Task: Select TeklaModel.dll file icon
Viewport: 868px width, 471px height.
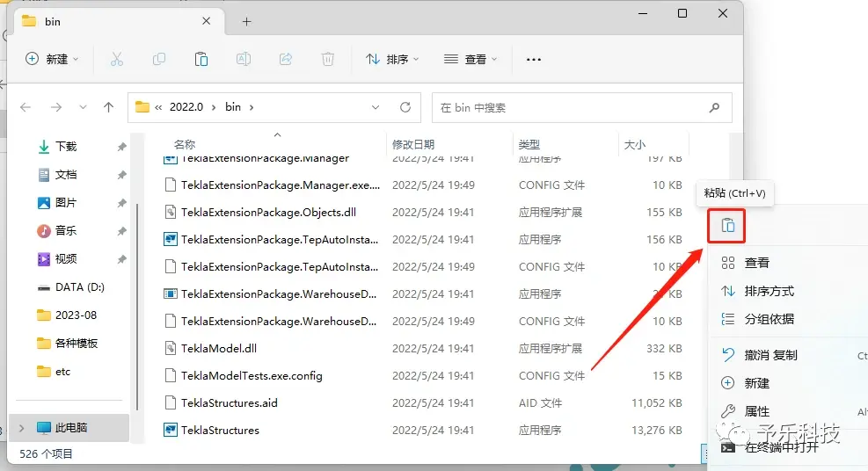Action: click(x=171, y=348)
